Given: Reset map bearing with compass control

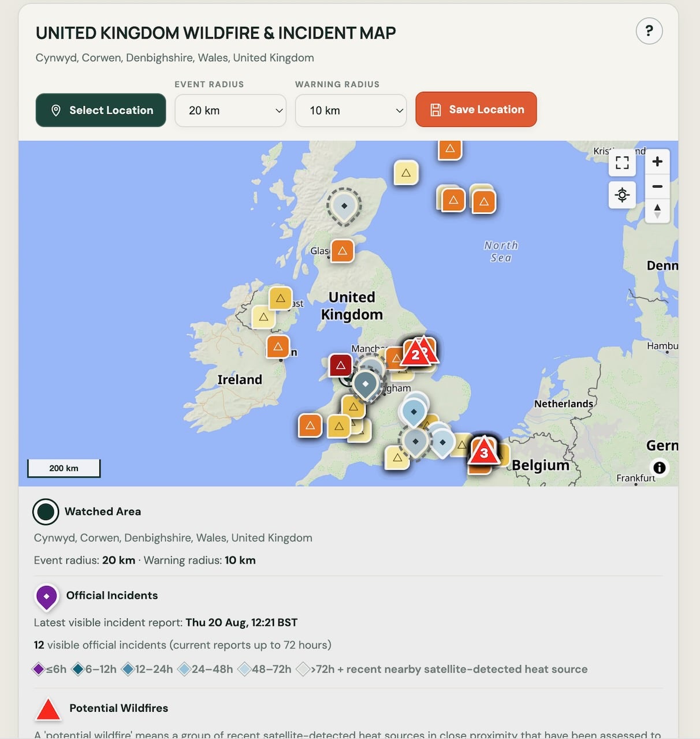Looking at the screenshot, I should 657,211.
